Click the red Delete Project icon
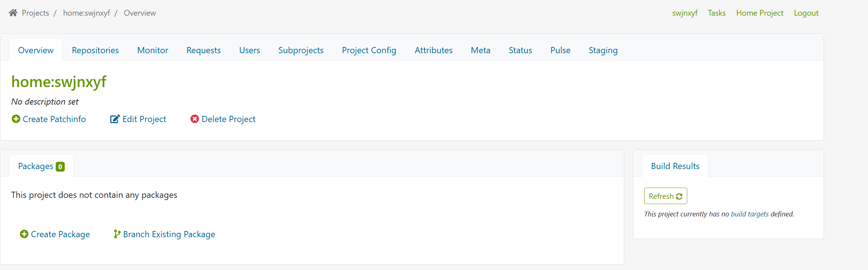868x270 pixels. (195, 119)
